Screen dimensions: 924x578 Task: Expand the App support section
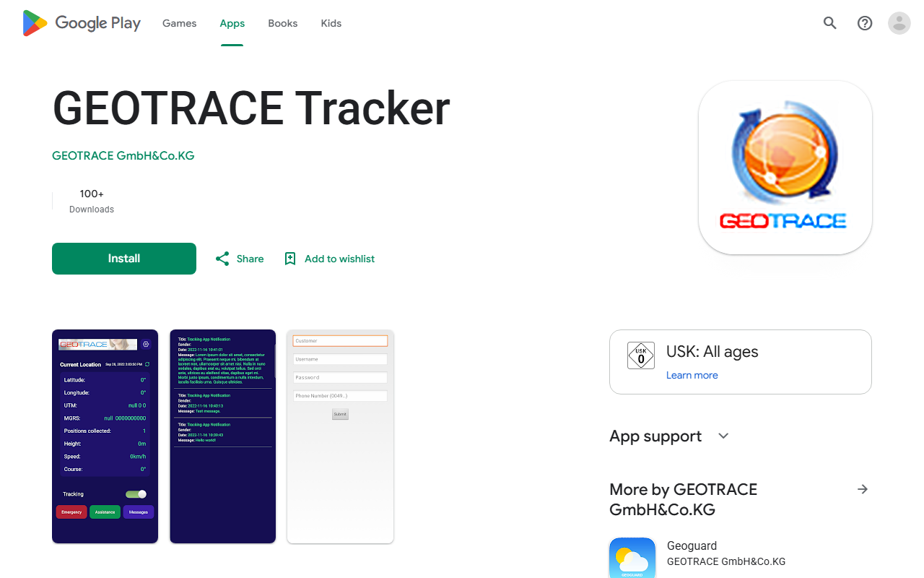[670, 436]
